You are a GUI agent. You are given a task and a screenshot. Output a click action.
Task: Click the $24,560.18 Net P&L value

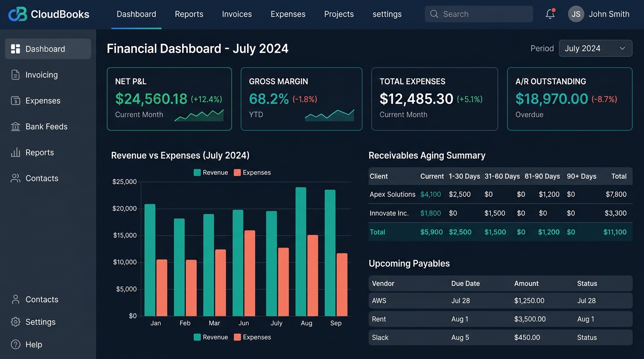(x=151, y=99)
